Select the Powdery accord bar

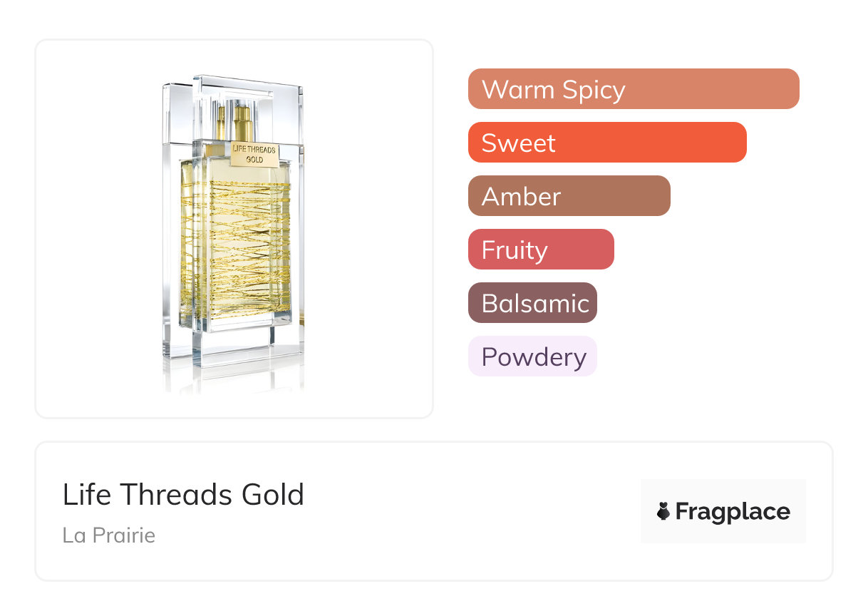532,356
